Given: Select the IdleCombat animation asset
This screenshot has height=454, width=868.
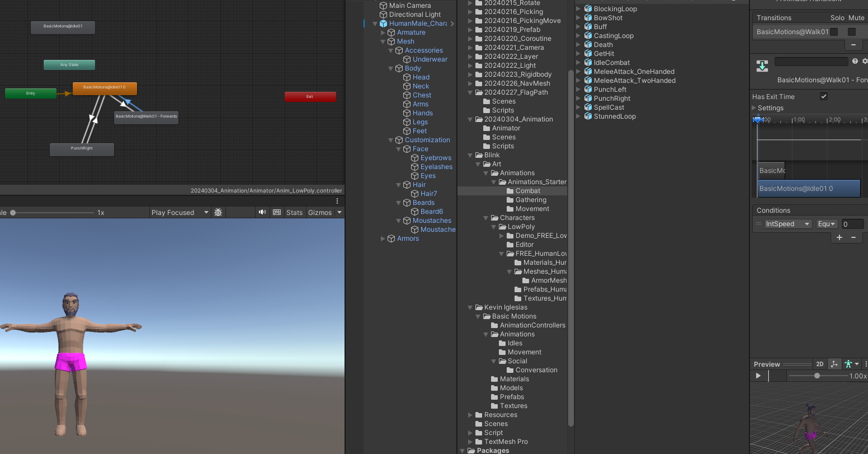Looking at the screenshot, I should point(611,63).
